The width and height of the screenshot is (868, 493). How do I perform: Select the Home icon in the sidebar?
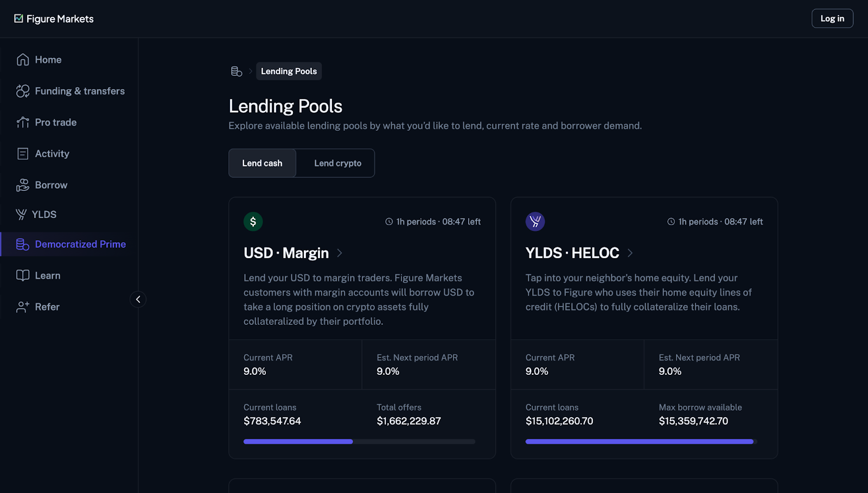click(22, 60)
